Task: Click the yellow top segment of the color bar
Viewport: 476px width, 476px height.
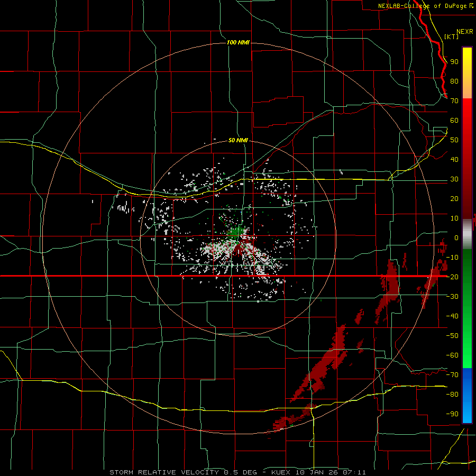Action: pos(467,73)
